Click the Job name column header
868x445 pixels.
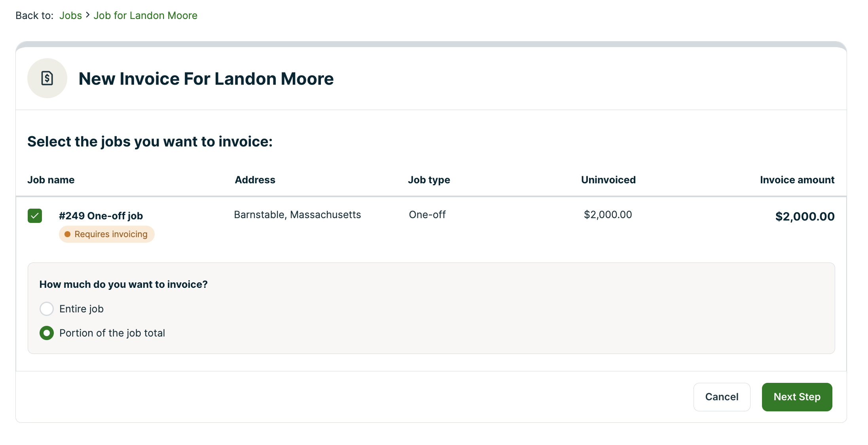pos(51,180)
